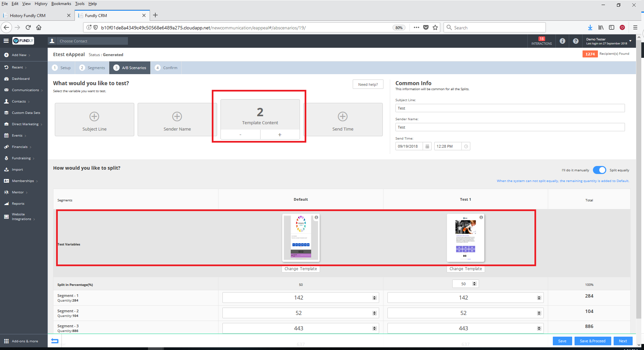Click the blue back arrow icon at bottom

tap(55, 341)
